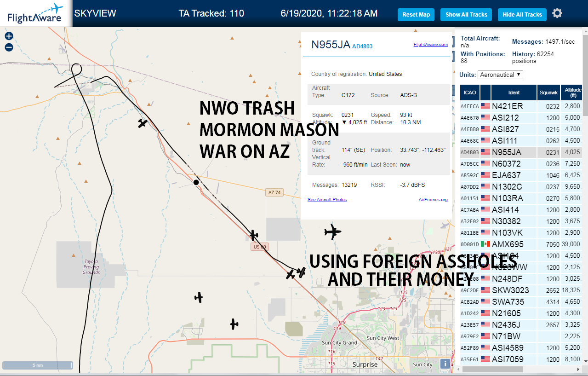Select the N248DF aircraft row
Image resolution: width=588 pixels, height=376 pixels.
coord(521,279)
